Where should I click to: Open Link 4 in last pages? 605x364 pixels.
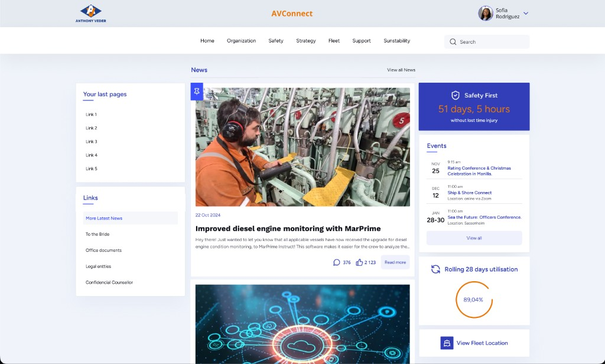(x=92, y=155)
